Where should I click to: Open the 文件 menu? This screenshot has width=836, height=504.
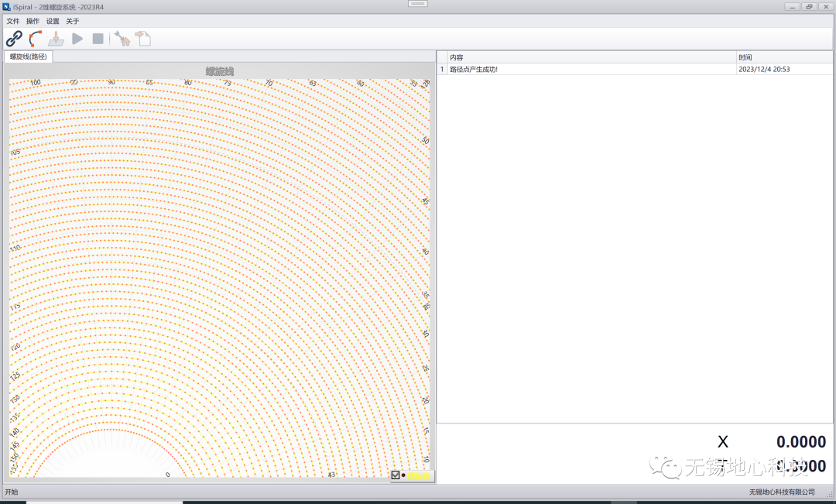pyautogui.click(x=13, y=21)
